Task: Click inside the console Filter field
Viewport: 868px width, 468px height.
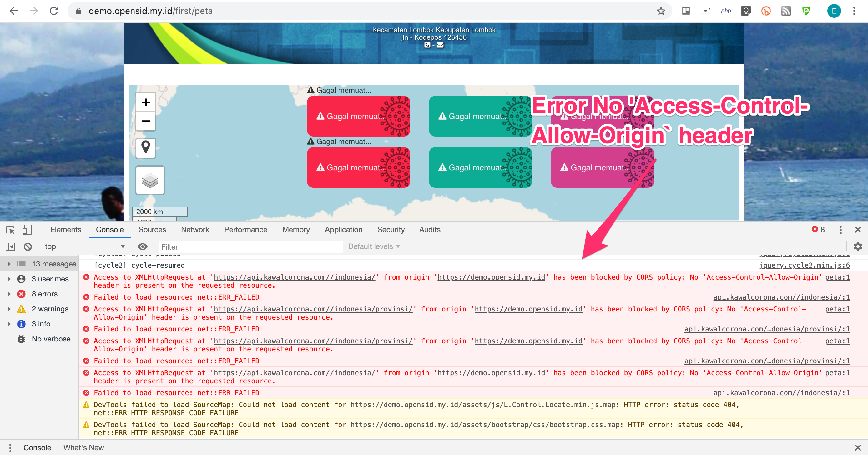Action: [251, 246]
